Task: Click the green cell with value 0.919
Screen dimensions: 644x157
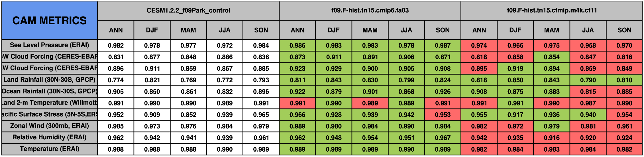Action: (x=515, y=69)
